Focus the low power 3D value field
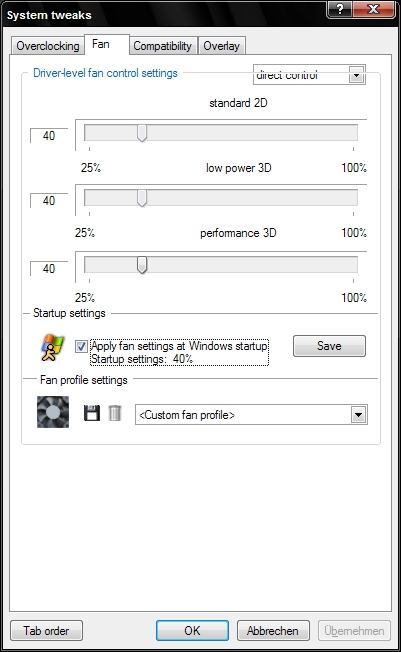401x652 pixels. click(x=49, y=200)
